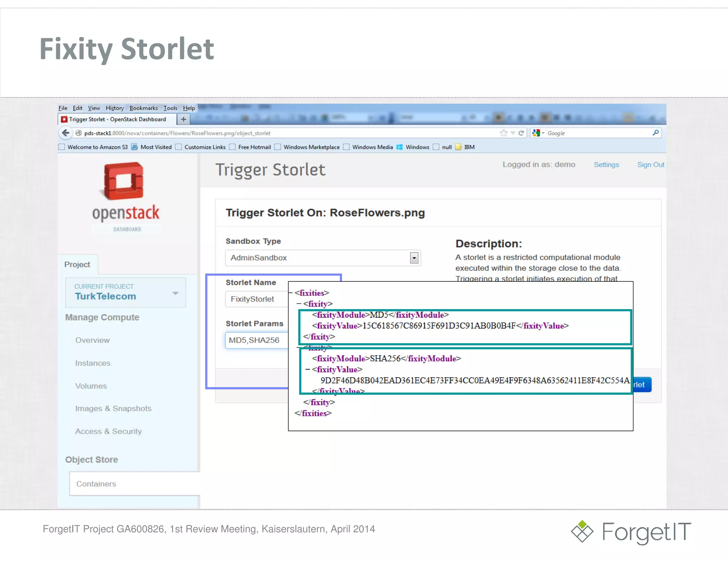Viewport: 728px width, 562px height.
Task: Collapse the SHA256 fixityValue XML node
Action: tap(308, 370)
